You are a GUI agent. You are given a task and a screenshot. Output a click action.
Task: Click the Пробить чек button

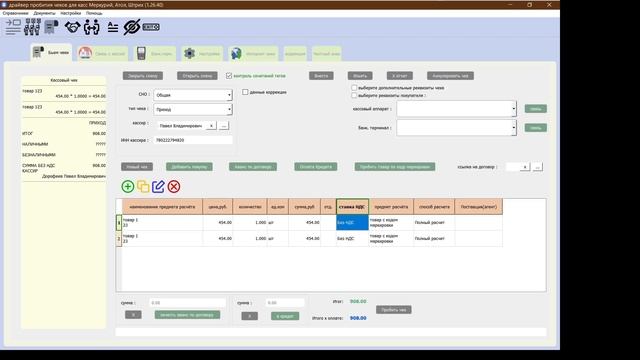[393, 310]
